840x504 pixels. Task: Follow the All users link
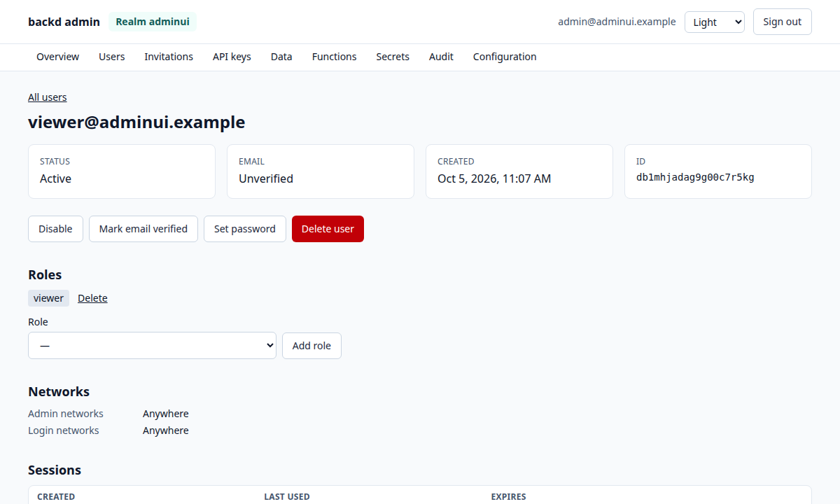pos(48,97)
